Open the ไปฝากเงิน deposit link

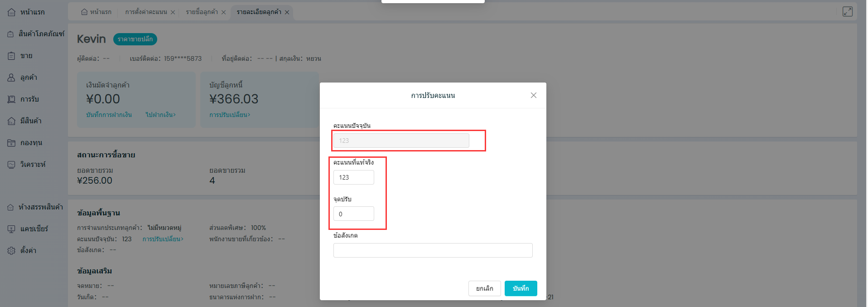160,115
